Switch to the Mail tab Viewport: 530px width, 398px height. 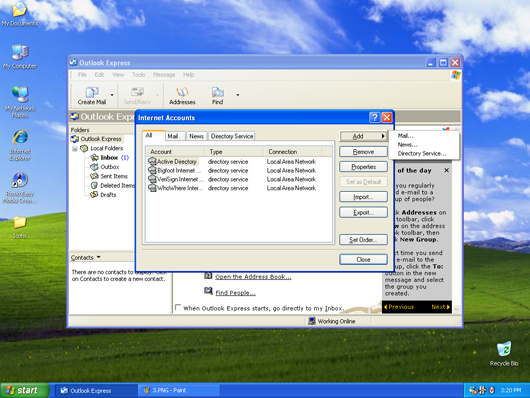[x=175, y=136]
